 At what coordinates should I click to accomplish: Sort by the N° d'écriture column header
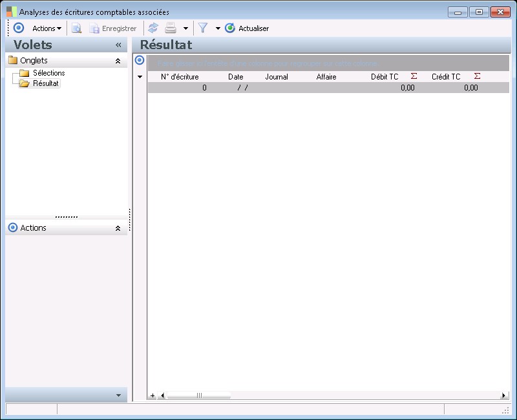(x=180, y=77)
